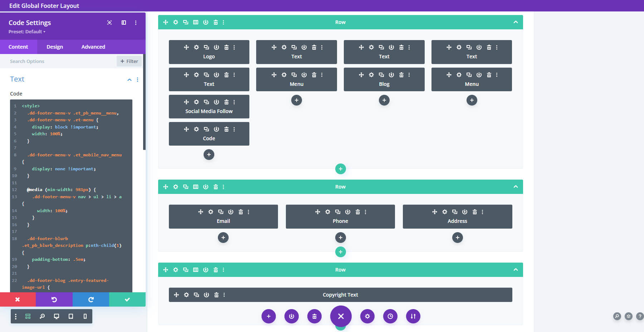Image resolution: width=644 pixels, height=332 pixels.
Task: Disable the Blog module with its power icon
Action: pos(391,74)
